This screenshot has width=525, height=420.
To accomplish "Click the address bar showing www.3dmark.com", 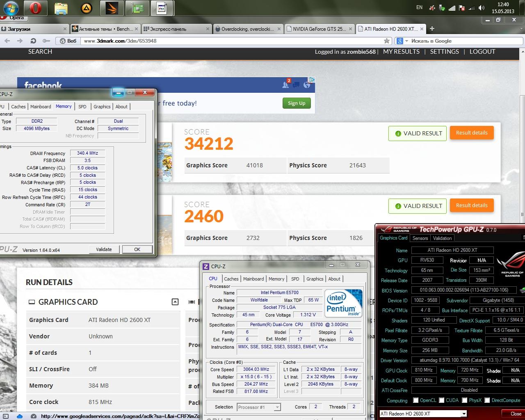I will [232, 41].
